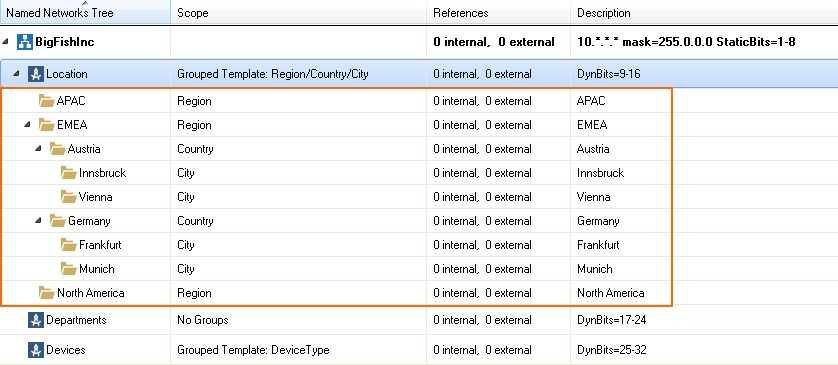
Task: Click the Vienna folder icon
Action: (x=68, y=197)
